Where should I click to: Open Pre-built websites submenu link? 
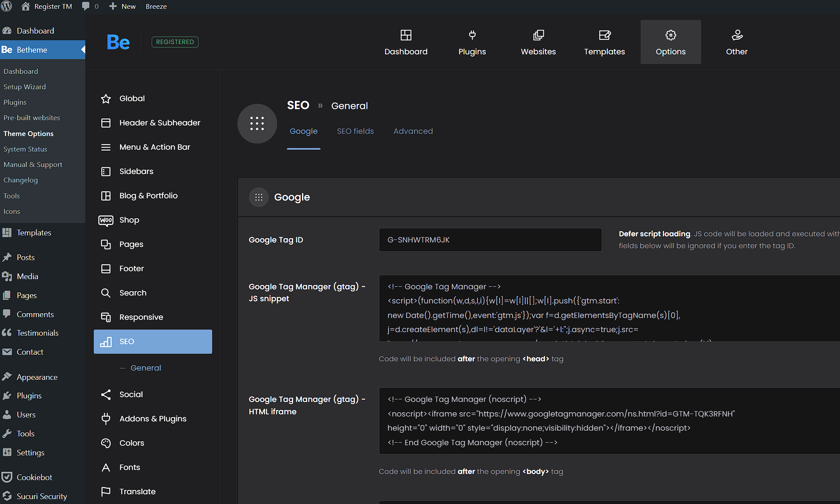pyautogui.click(x=32, y=118)
